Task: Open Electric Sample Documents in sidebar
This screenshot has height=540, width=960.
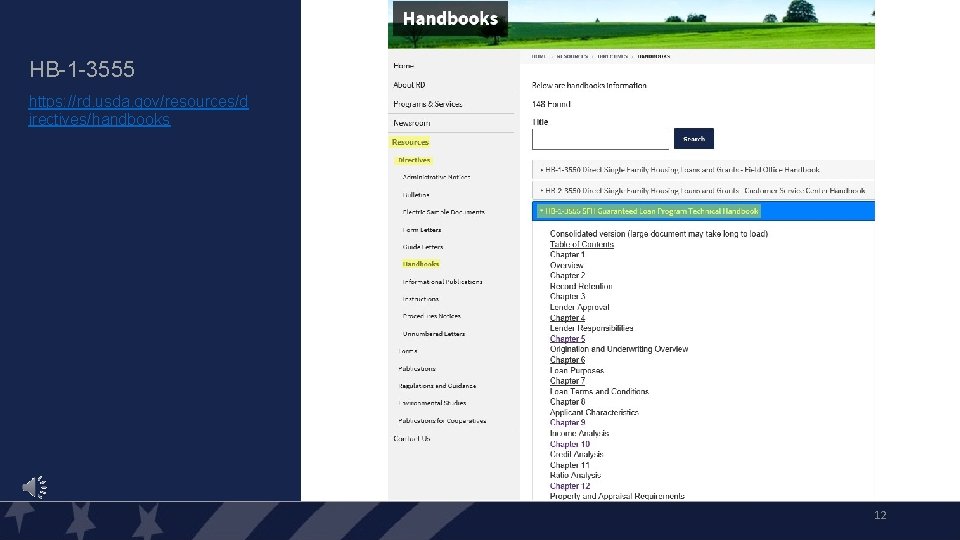Action: point(443,212)
